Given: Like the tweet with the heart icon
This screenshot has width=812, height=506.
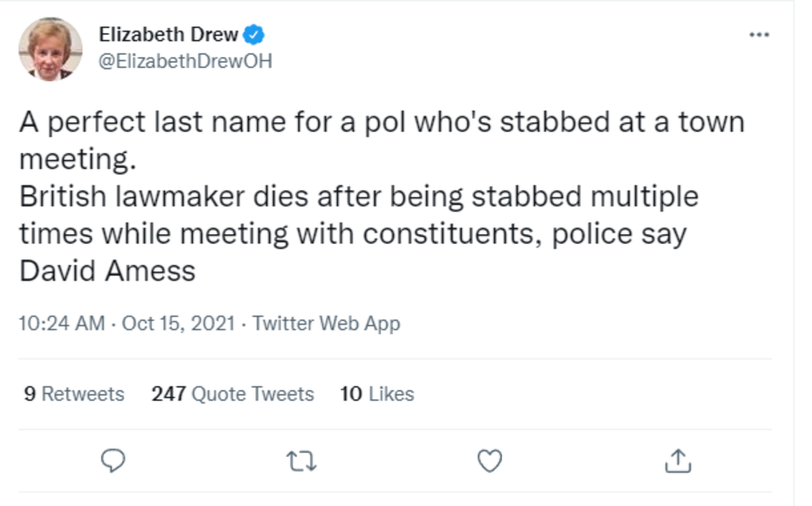Looking at the screenshot, I should [492, 460].
